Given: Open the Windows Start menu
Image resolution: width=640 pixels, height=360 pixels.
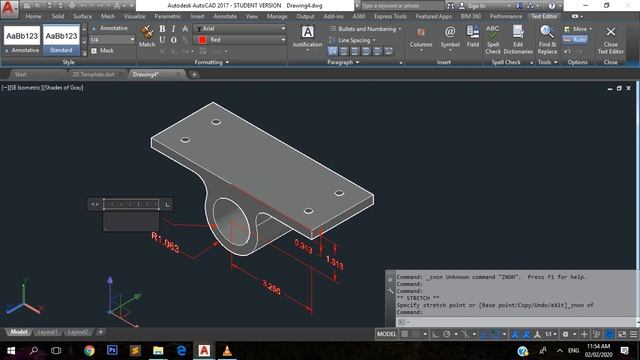Looking at the screenshot, I should click(x=11, y=350).
